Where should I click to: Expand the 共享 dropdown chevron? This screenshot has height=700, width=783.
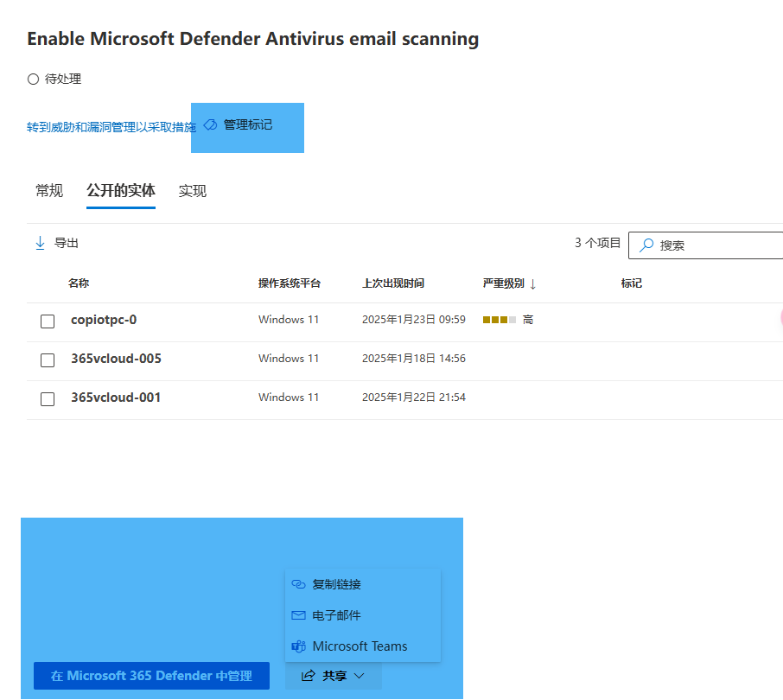(359, 676)
